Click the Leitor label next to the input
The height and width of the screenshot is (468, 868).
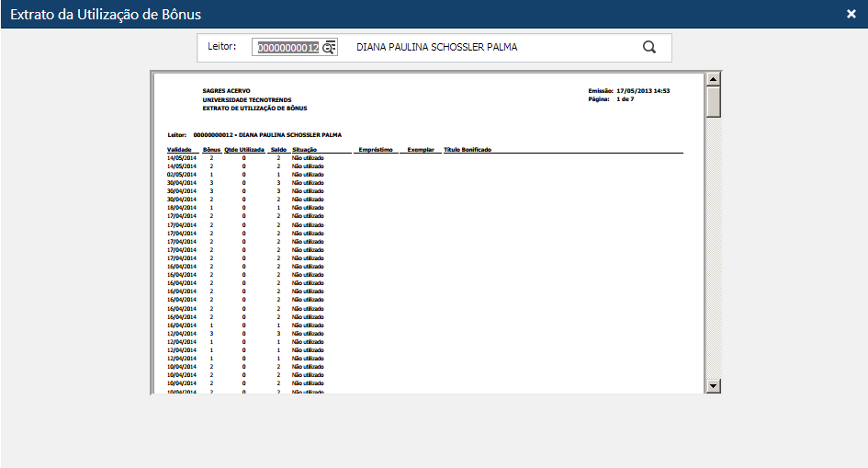[x=222, y=46]
